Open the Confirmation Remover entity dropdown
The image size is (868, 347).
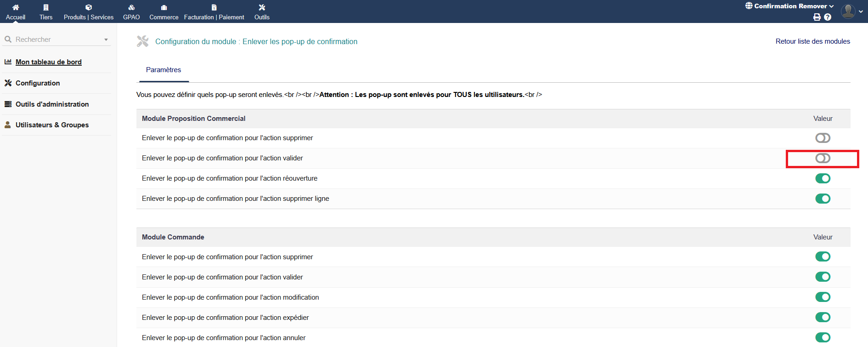[790, 6]
